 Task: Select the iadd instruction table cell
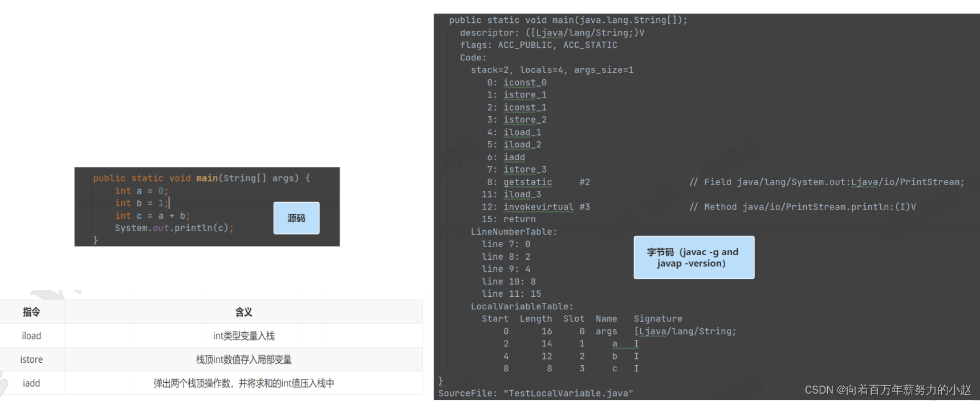[31, 383]
